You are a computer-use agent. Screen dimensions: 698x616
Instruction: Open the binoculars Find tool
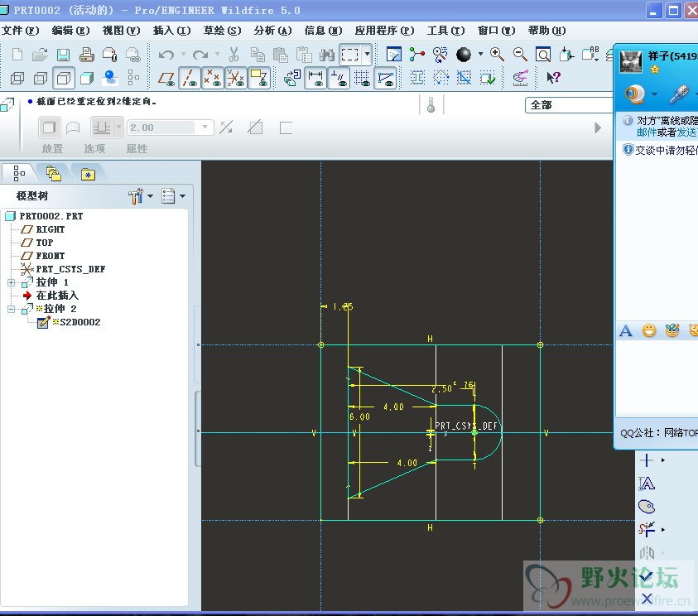pyautogui.click(x=327, y=55)
